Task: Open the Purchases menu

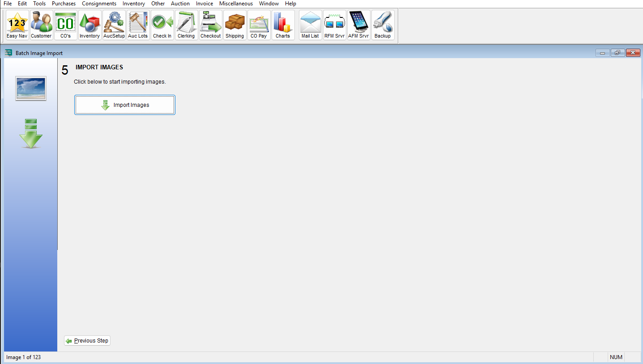Action: point(64,4)
